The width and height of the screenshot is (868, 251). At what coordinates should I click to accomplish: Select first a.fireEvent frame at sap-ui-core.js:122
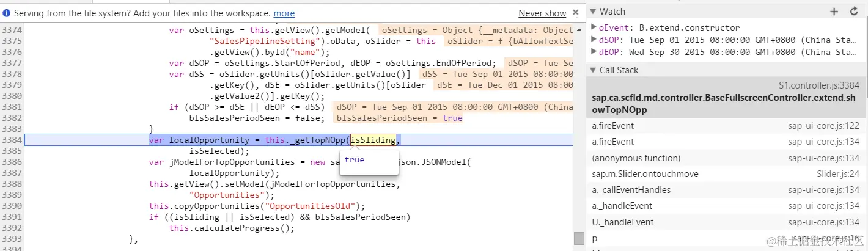coord(727,126)
